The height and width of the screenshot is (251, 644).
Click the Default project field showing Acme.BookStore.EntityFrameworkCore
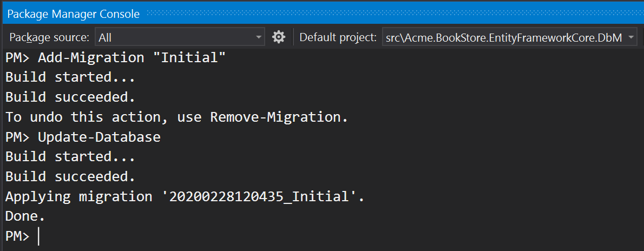[x=503, y=37]
